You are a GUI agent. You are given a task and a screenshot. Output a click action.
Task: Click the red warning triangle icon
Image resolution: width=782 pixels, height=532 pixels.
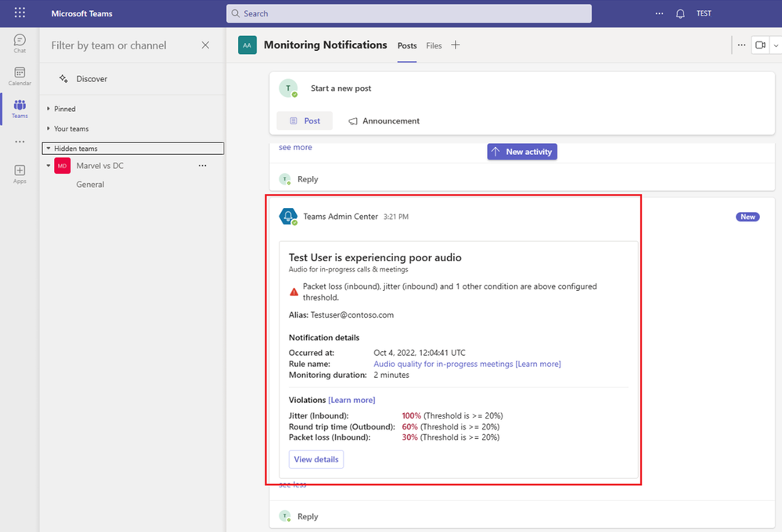294,292
